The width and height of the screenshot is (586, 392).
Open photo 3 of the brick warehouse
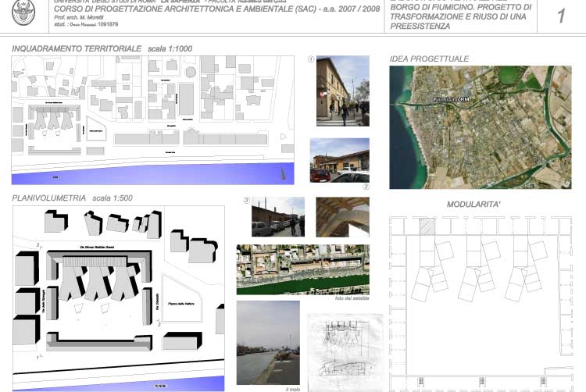click(x=278, y=217)
